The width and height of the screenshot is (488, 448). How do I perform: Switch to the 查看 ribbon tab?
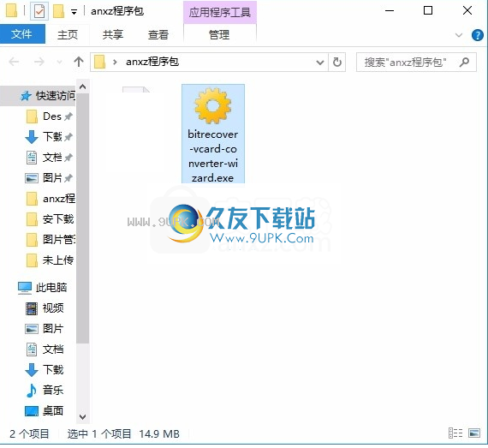click(158, 34)
